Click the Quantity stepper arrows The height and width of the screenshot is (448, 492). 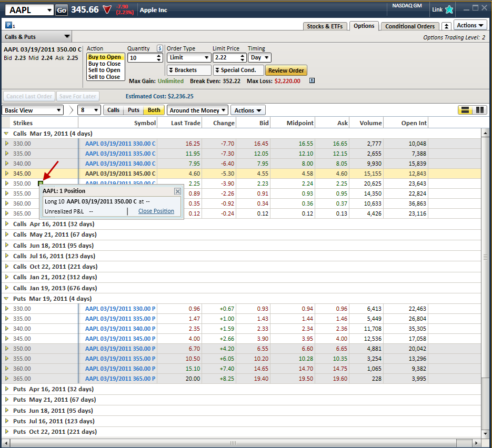tap(159, 58)
